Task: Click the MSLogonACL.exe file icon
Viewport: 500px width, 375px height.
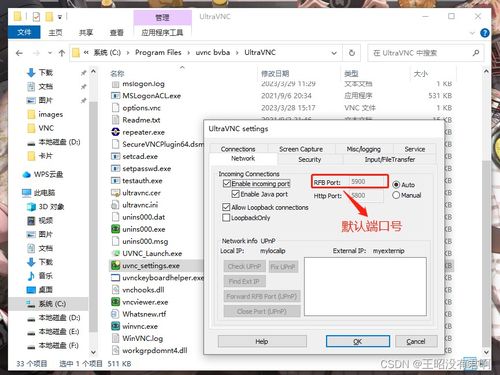Action: [115, 96]
